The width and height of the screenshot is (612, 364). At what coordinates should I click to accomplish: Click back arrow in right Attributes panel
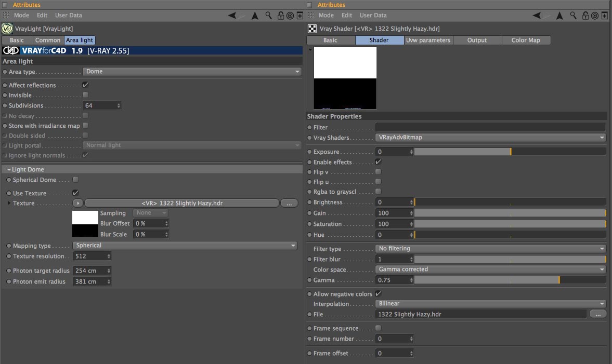(537, 15)
